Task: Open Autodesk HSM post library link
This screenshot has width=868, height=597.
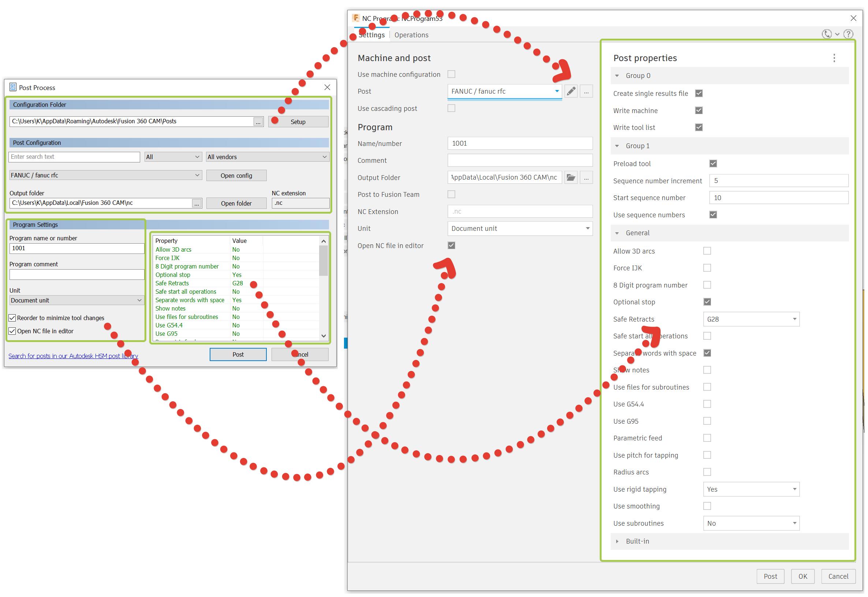Action: click(x=73, y=356)
